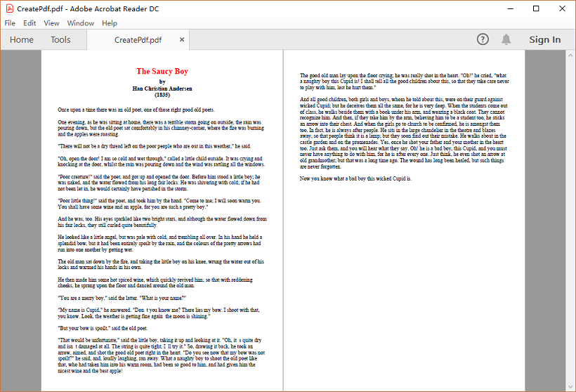Click the paragraph starting 'He then made him some'

pos(155,282)
